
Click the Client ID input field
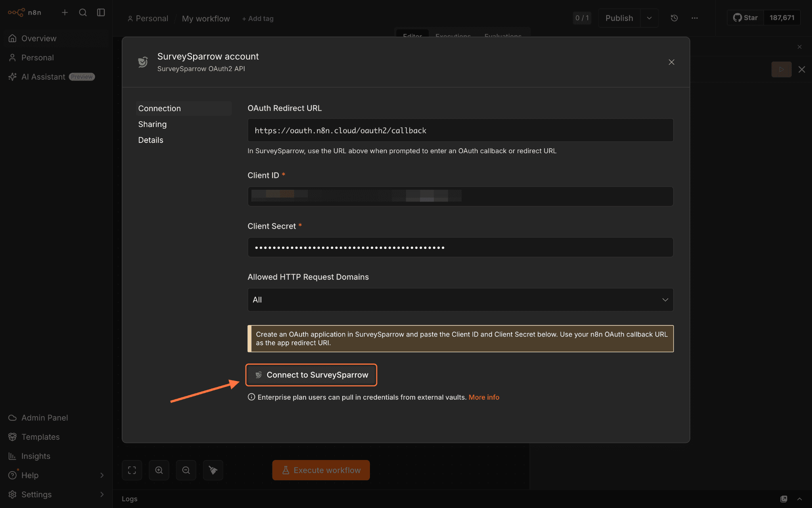(x=460, y=196)
